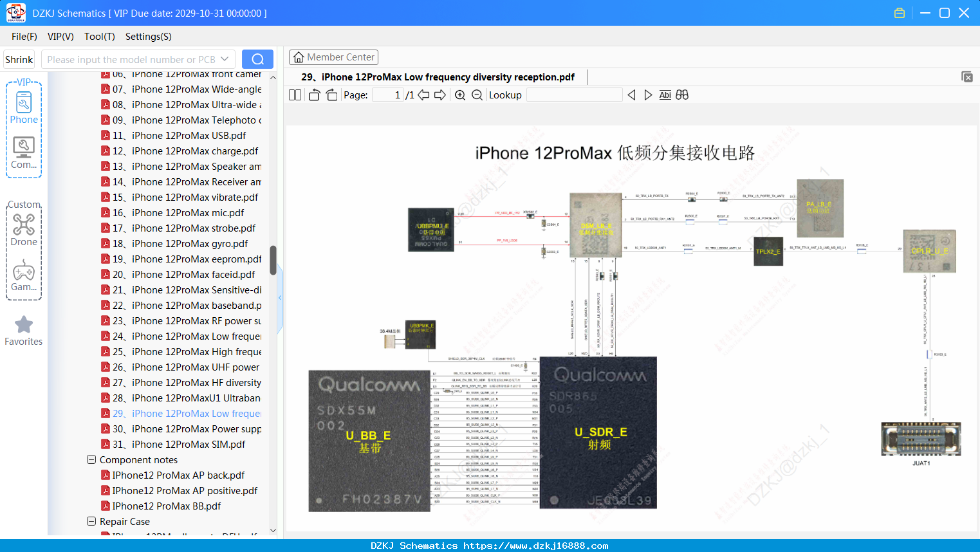This screenshot has height=552, width=980.
Task: Open the File(F) menu
Action: 24,37
